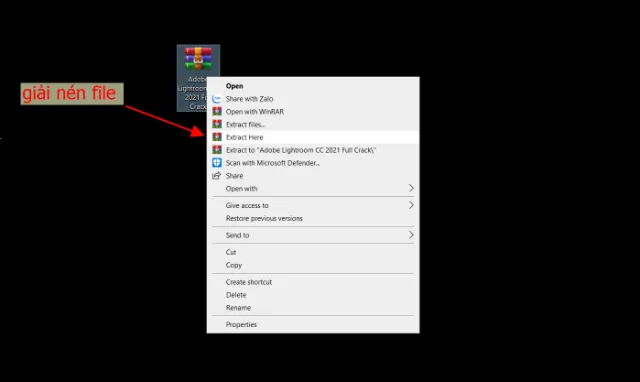Select Share with Zalo
This screenshot has width=640, height=382.
coord(313,99)
